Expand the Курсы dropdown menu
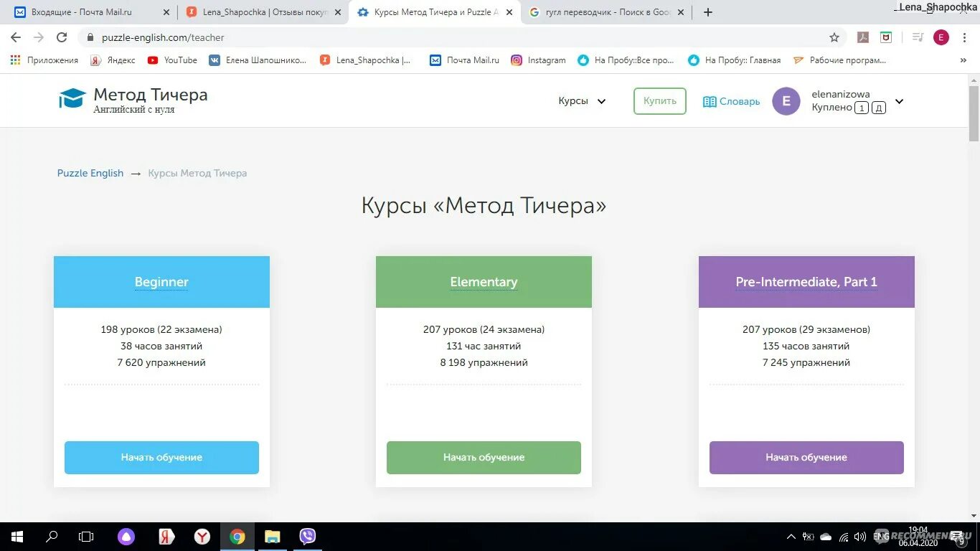Screen dimensions: 980x551 582,101
